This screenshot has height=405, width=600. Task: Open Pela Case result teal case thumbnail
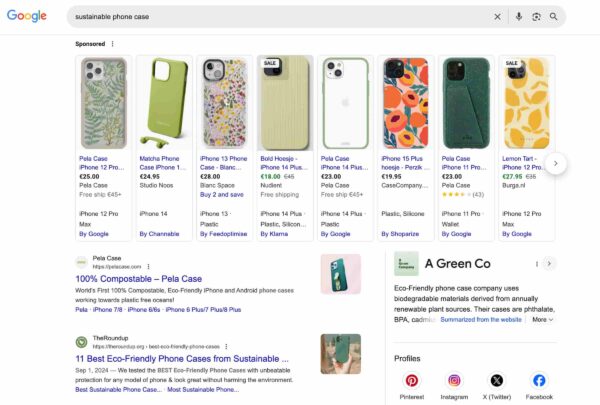pos(341,274)
